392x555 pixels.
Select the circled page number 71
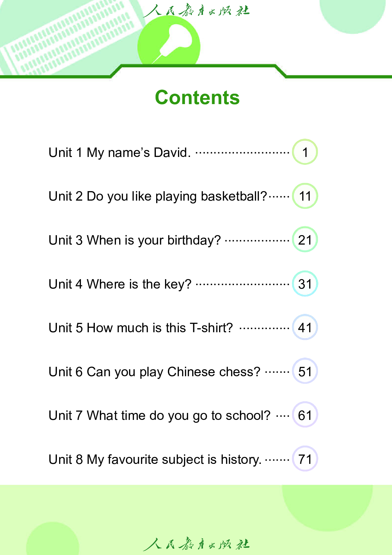click(305, 459)
